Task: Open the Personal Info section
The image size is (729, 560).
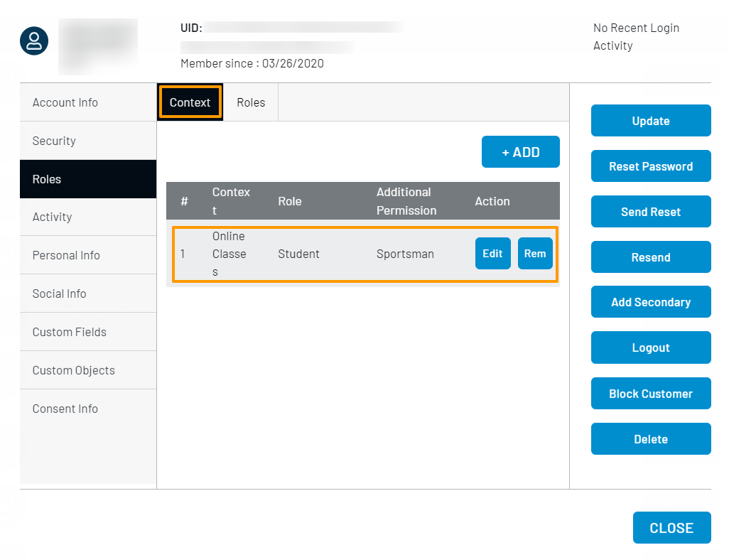Action: [66, 255]
